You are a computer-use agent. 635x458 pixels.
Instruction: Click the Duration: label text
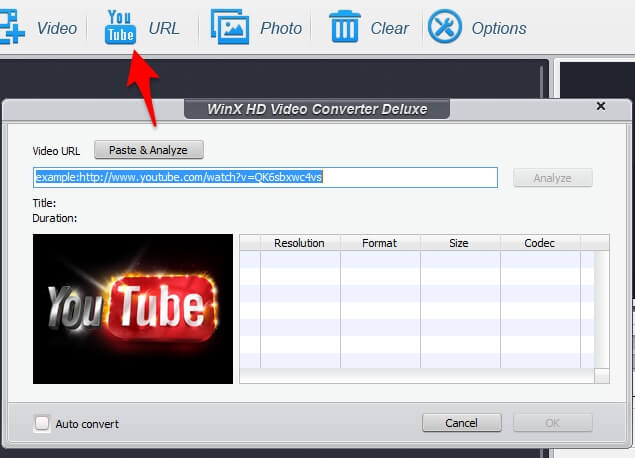pos(55,218)
